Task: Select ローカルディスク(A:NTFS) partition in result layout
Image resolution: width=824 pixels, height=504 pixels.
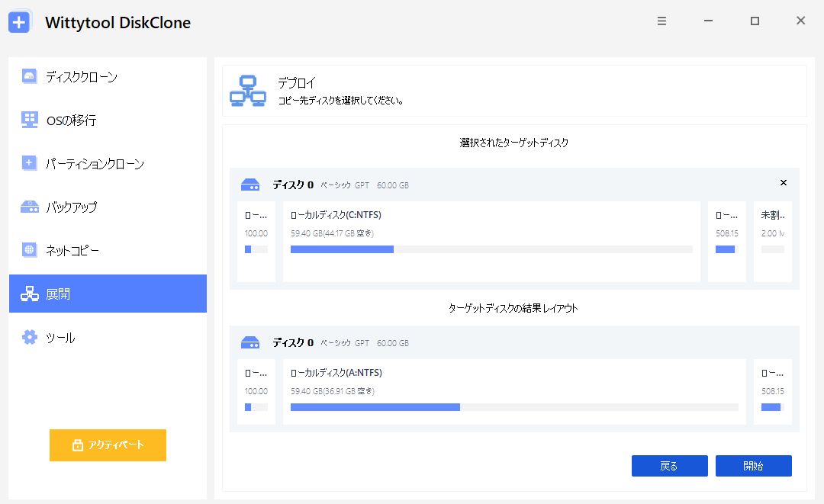Action: click(x=514, y=392)
